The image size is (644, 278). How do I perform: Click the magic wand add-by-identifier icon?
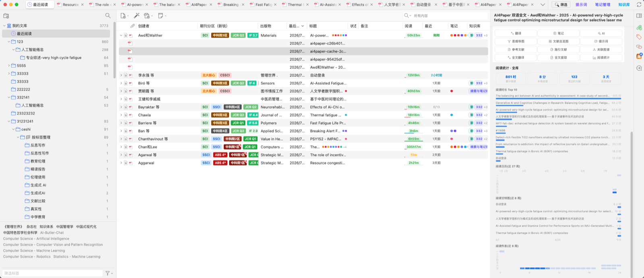[x=136, y=16]
